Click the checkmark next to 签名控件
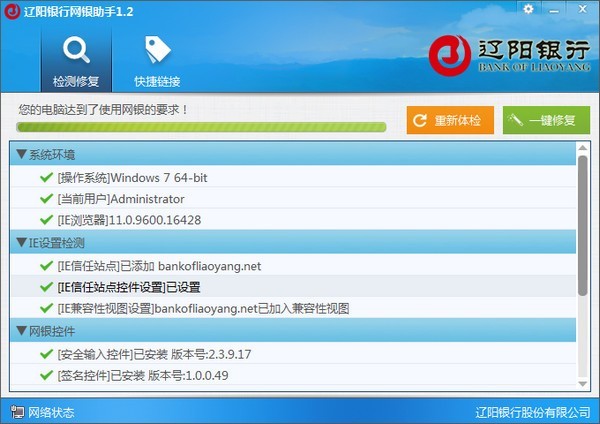The width and height of the screenshot is (600, 424). (46, 375)
